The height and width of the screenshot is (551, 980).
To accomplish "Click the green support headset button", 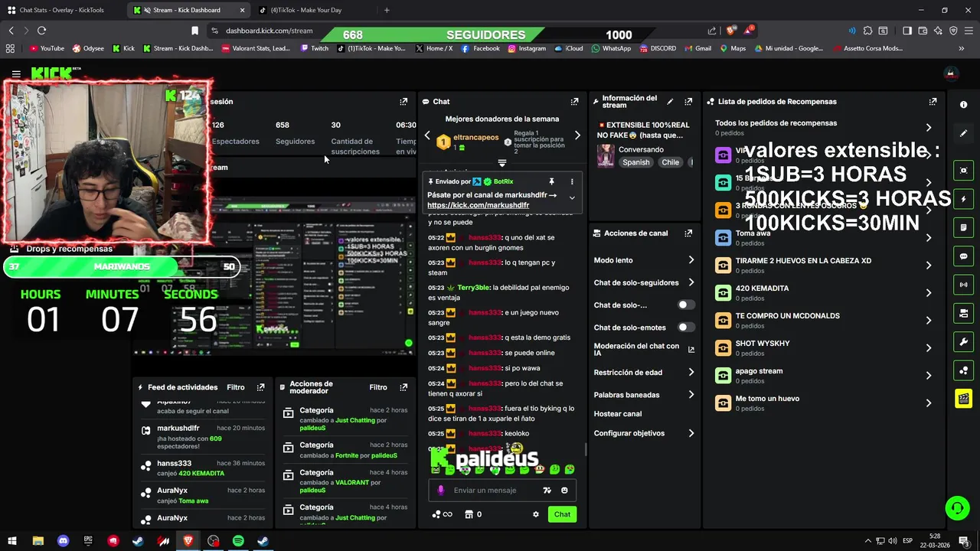I will click(956, 508).
